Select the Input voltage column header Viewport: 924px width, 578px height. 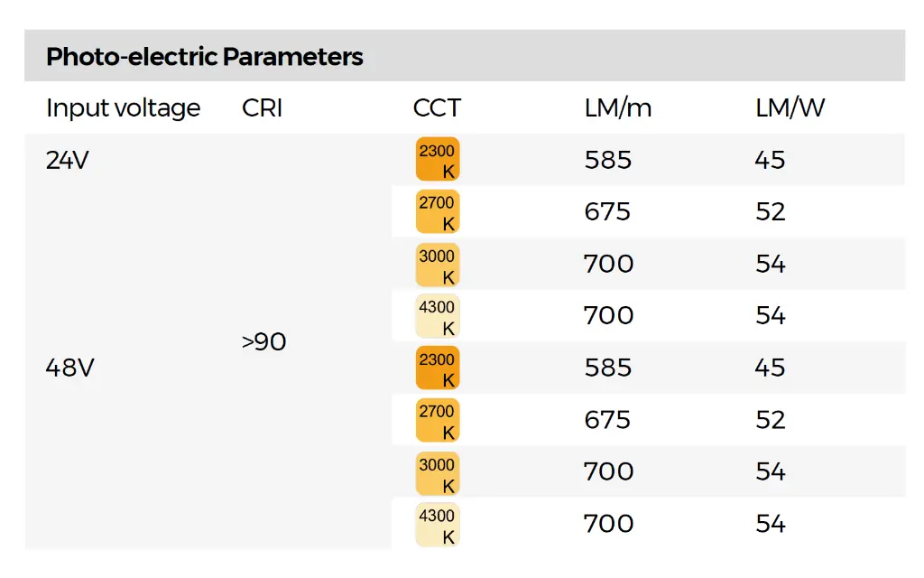point(124,108)
